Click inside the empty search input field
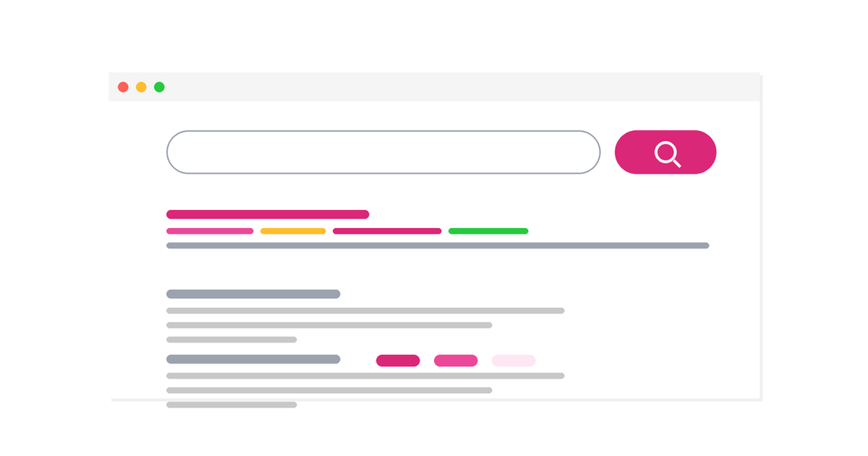This screenshot has height=456, width=868. tap(383, 152)
